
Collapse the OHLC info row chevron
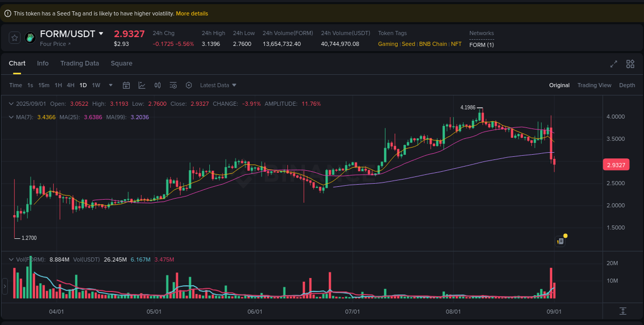(10, 104)
